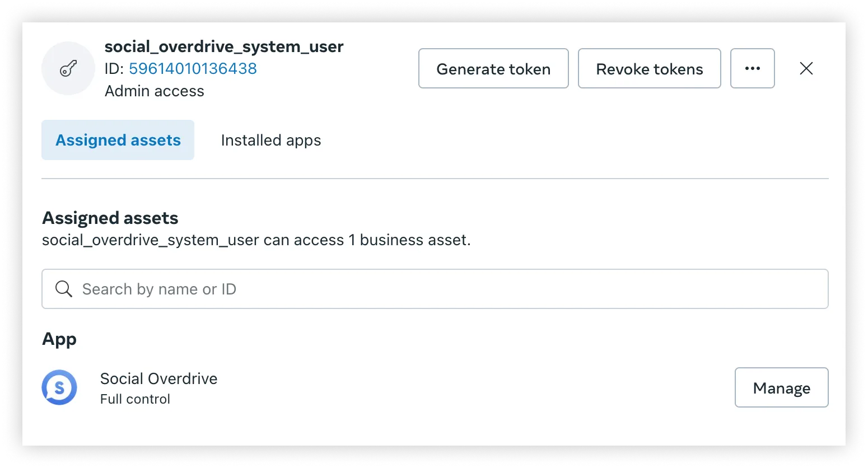Click the system user key icon avatar
Image resolution: width=868 pixels, height=468 pixels.
click(68, 68)
